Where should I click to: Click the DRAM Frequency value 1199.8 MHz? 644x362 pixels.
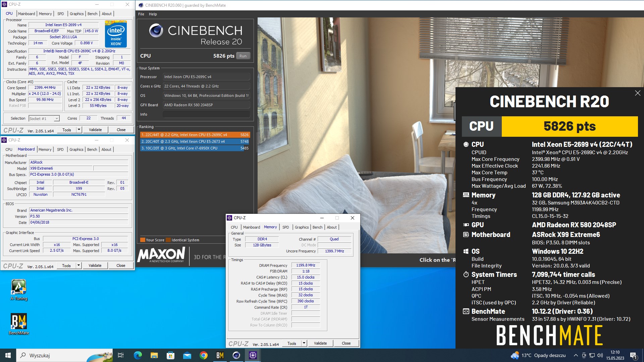click(x=306, y=265)
